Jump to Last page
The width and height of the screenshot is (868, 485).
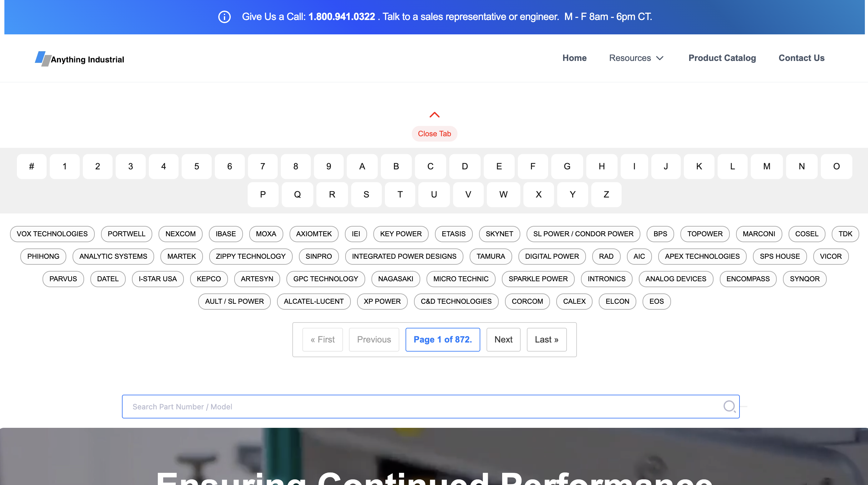(x=546, y=339)
